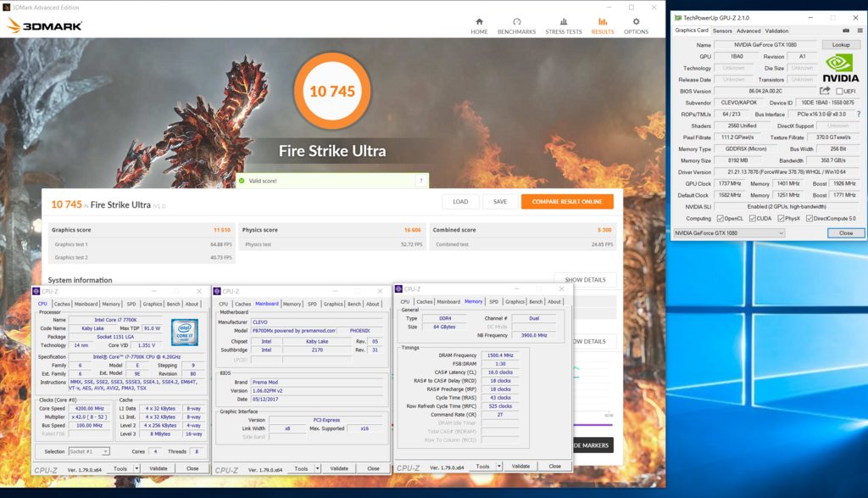
Task: Open About tab in CPU-Z Mainboard-tab window
Action: [373, 304]
